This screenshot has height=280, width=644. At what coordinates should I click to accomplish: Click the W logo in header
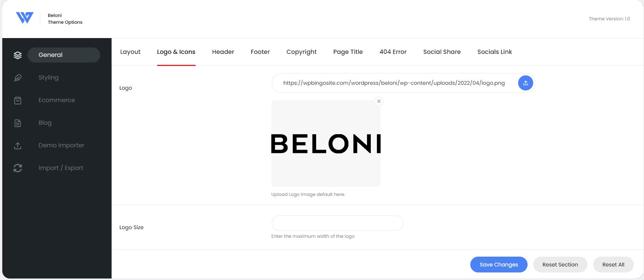tap(24, 18)
